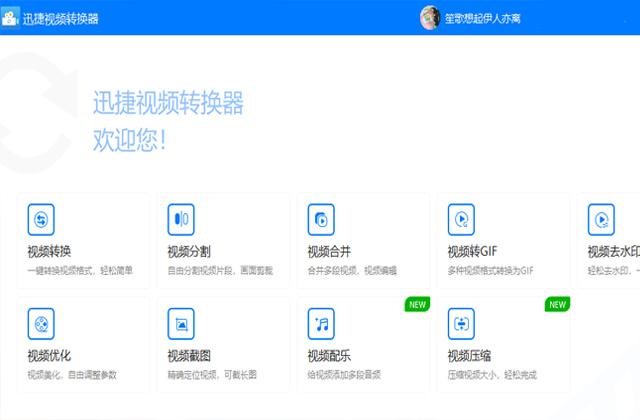Click the 欢迎您! greeting text
Screen dimensions: 640x420
coord(129,140)
